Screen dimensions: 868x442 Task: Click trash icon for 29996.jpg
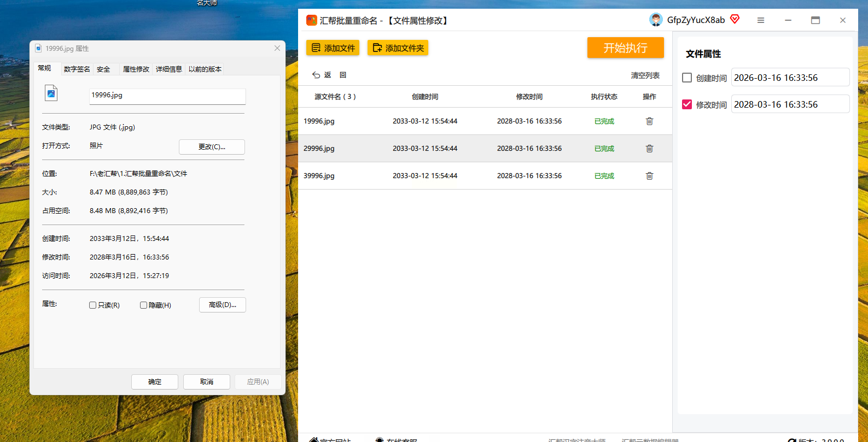pos(649,149)
